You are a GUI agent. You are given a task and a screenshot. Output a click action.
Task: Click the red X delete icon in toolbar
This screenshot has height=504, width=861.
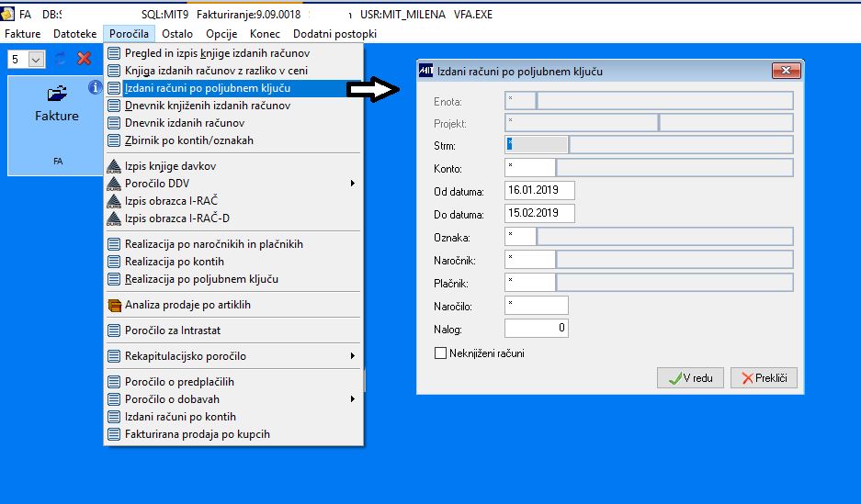(84, 59)
